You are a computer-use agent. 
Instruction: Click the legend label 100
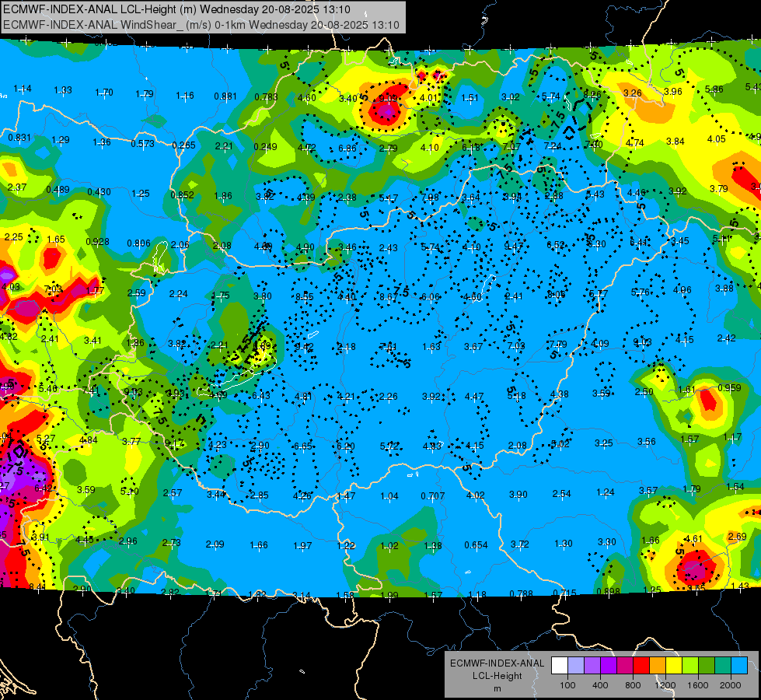(567, 685)
